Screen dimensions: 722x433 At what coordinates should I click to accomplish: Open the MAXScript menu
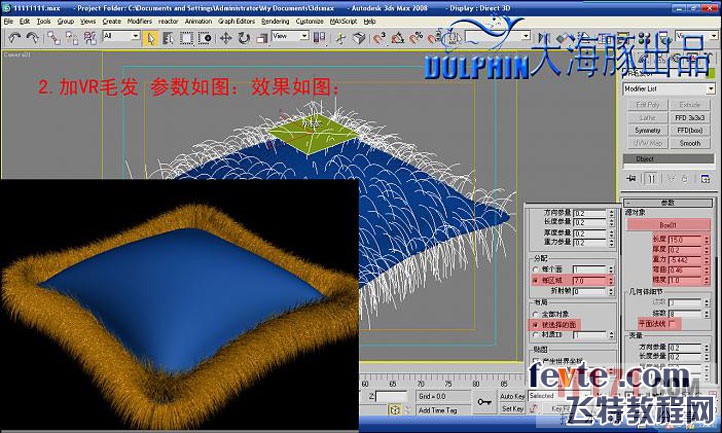pyautogui.click(x=344, y=22)
